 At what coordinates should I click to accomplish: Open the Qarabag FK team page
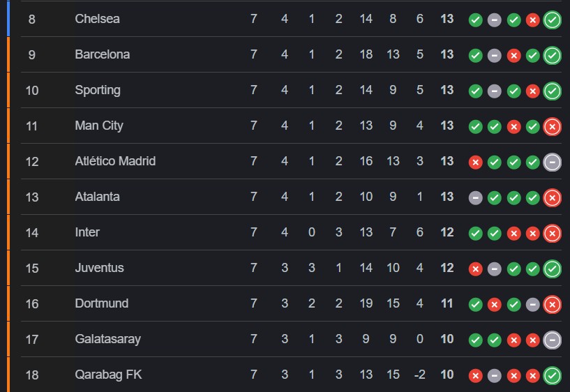pyautogui.click(x=108, y=375)
